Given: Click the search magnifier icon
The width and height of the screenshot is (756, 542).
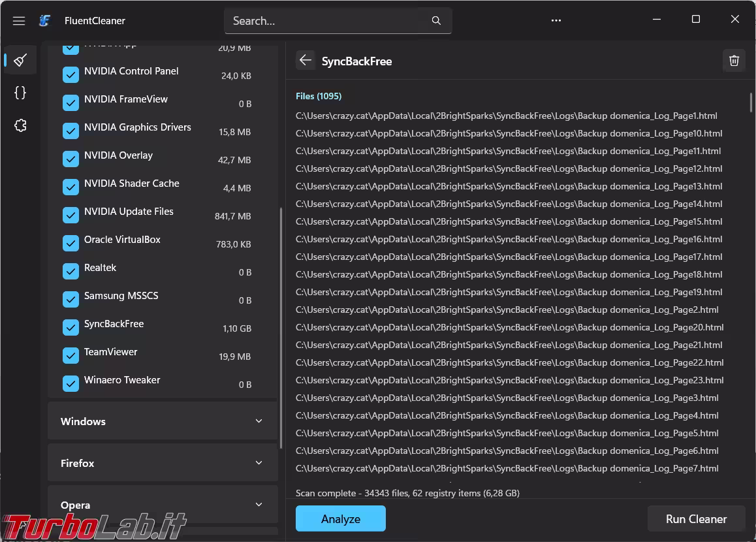Looking at the screenshot, I should 436,21.
